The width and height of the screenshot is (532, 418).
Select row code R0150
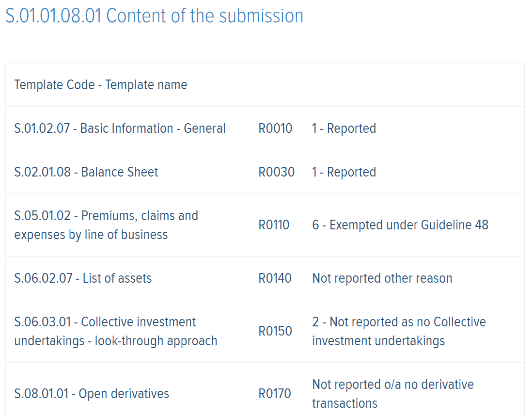coord(275,331)
